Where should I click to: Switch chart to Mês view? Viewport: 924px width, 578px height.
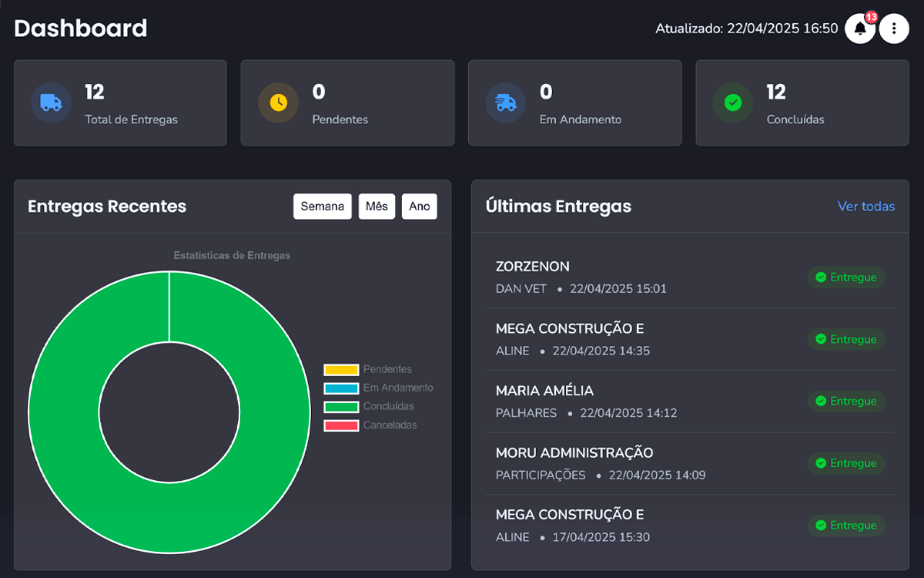(x=377, y=207)
